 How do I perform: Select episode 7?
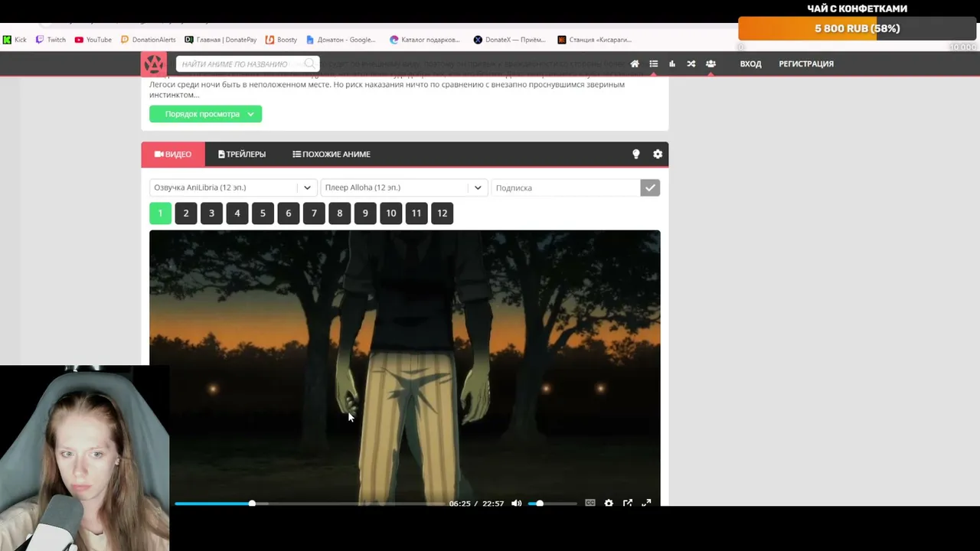[314, 213]
